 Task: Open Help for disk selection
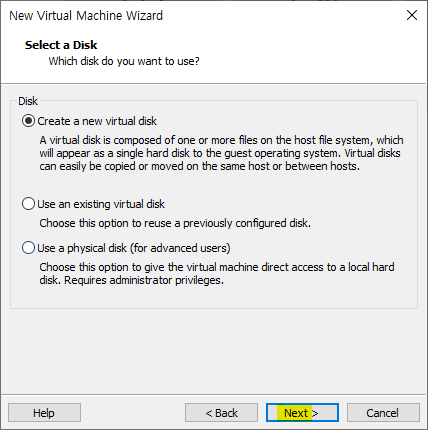pos(44,413)
